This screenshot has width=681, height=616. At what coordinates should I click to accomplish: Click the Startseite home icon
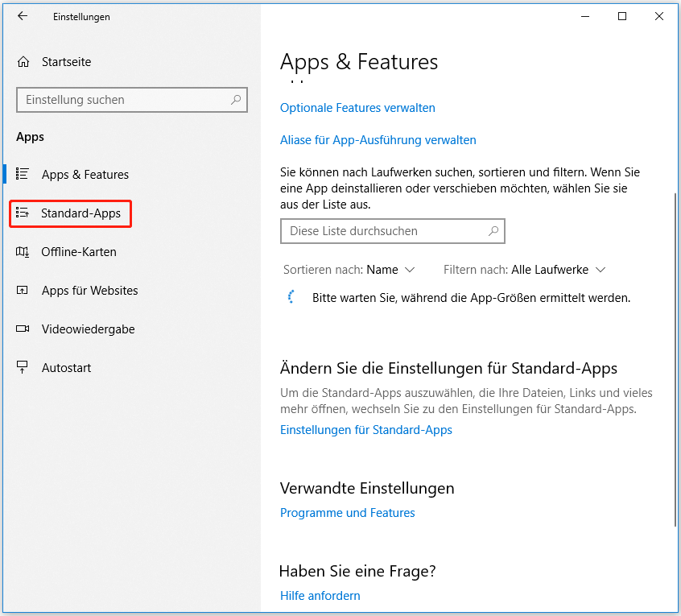coord(24,62)
